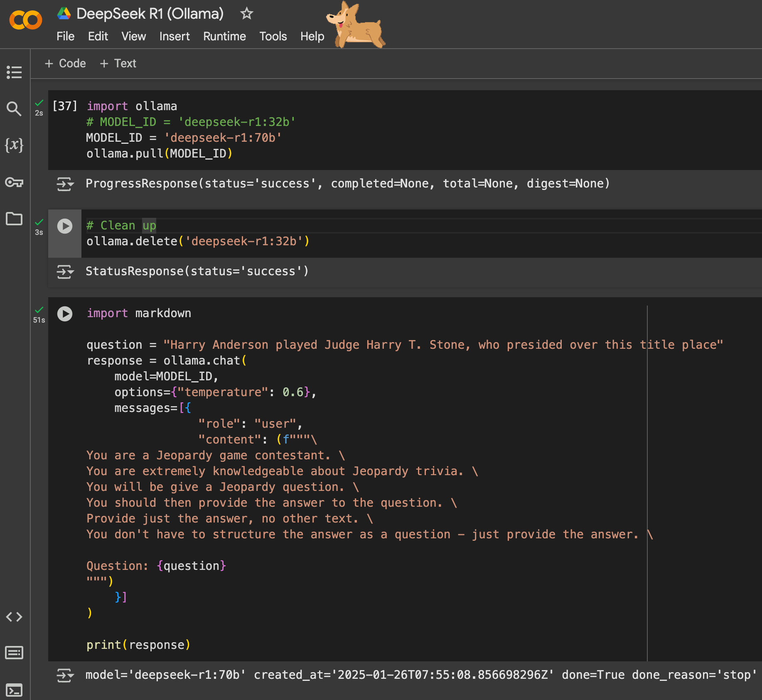Open the Code snippets panel

pos(14,617)
